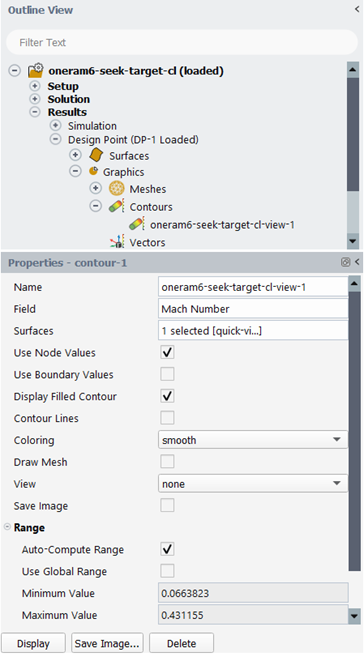This screenshot has height=661, width=364.
Task: Uncheck Use Node Values checkbox
Action: point(167,352)
